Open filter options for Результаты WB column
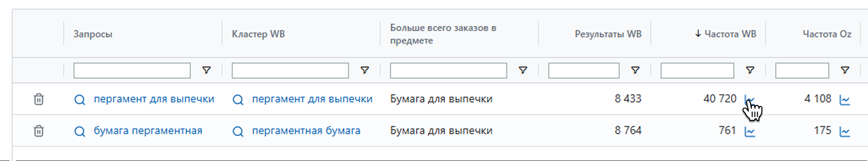 click(635, 70)
